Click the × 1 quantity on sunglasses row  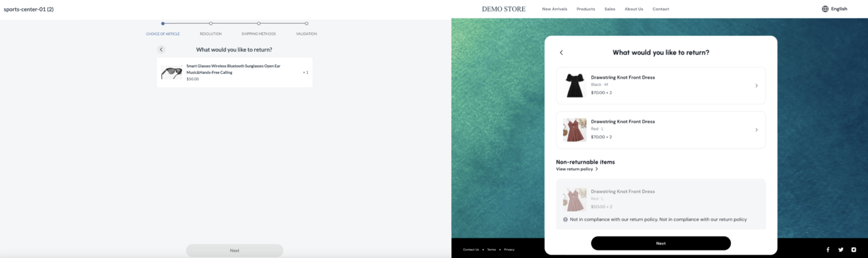point(305,73)
